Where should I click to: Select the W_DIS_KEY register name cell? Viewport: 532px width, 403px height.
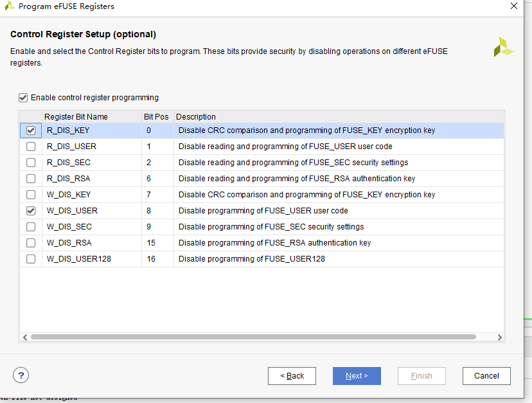pos(92,195)
